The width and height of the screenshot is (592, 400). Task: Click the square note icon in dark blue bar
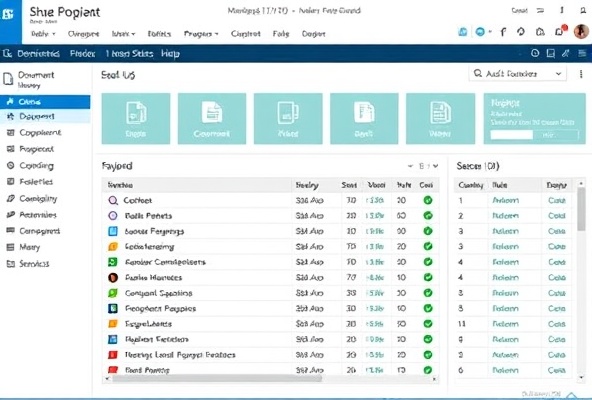click(551, 54)
